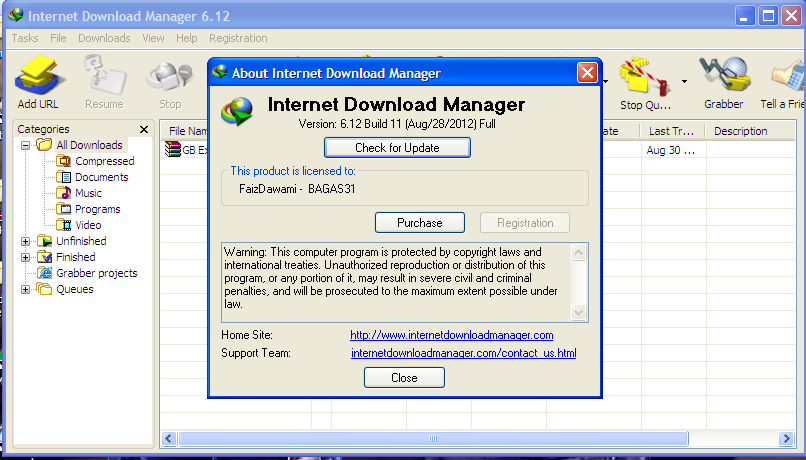This screenshot has width=806, height=460.
Task: Select the Grabber projects label
Action: click(97, 273)
